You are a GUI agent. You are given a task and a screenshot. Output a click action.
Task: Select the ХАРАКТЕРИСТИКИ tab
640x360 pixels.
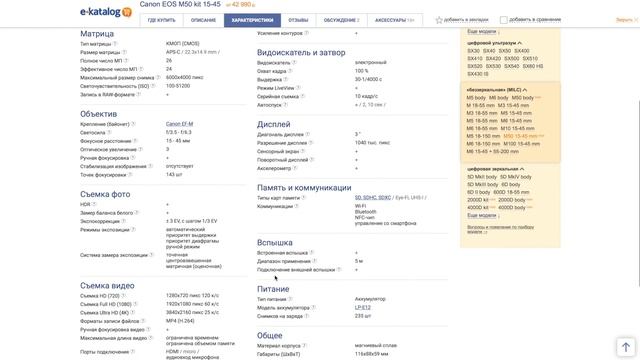pyautogui.click(x=252, y=20)
